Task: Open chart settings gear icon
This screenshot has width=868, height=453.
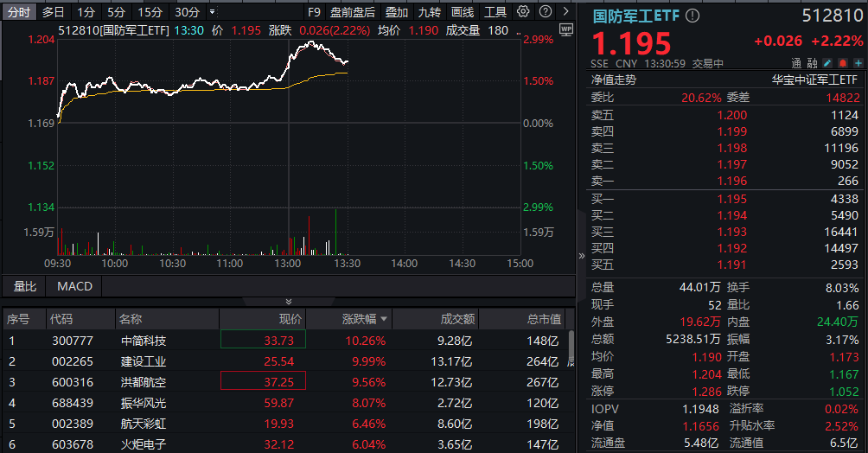Action: (522, 11)
